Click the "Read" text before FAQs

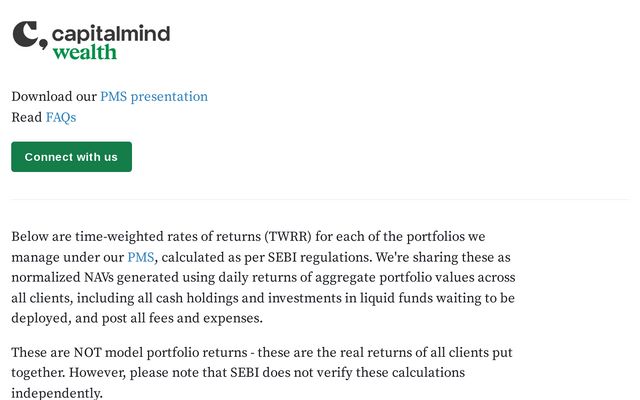(x=26, y=117)
